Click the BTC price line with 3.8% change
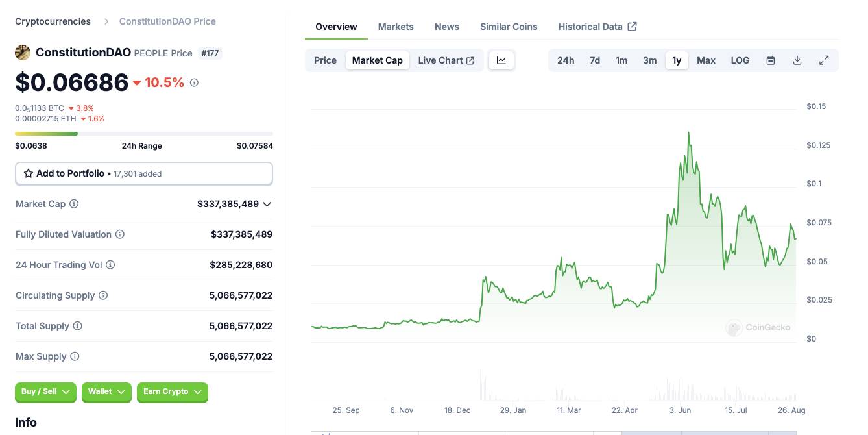Screen dimensions: 868x435 pos(54,108)
